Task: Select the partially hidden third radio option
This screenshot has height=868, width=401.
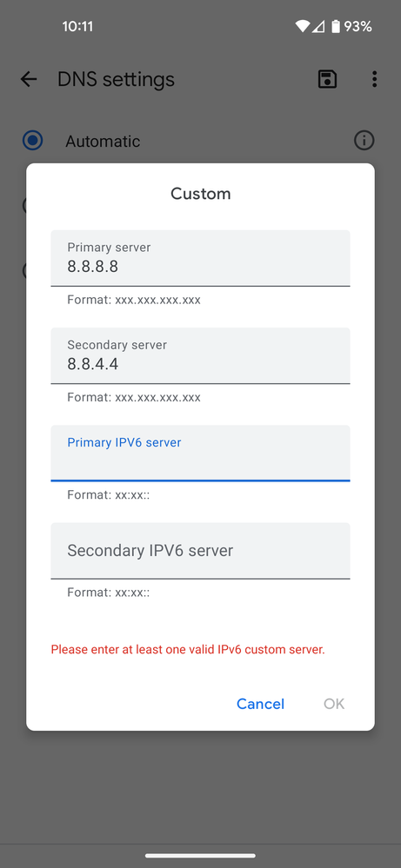Action: (x=24, y=271)
